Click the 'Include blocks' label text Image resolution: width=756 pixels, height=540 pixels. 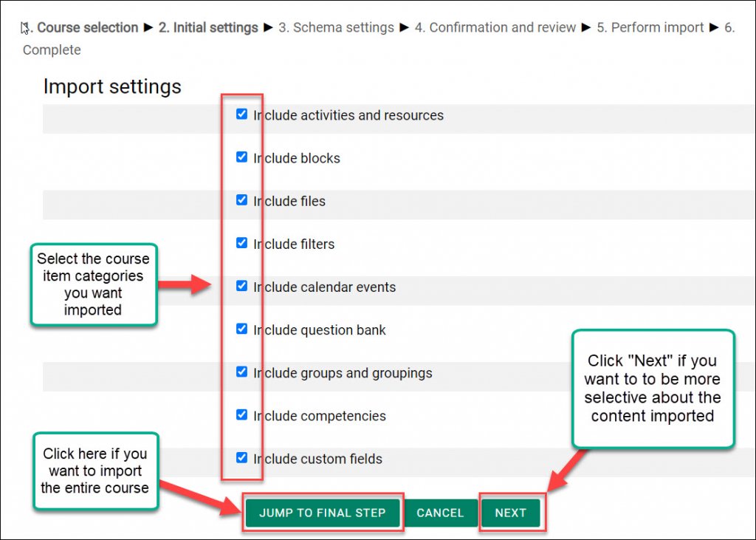pos(297,158)
